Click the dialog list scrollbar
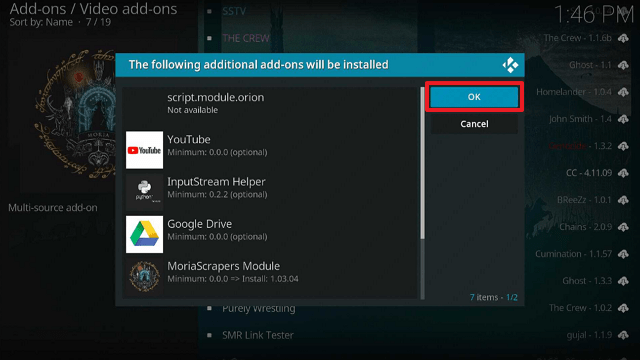Image resolution: width=640 pixels, height=360 pixels. (x=422, y=163)
